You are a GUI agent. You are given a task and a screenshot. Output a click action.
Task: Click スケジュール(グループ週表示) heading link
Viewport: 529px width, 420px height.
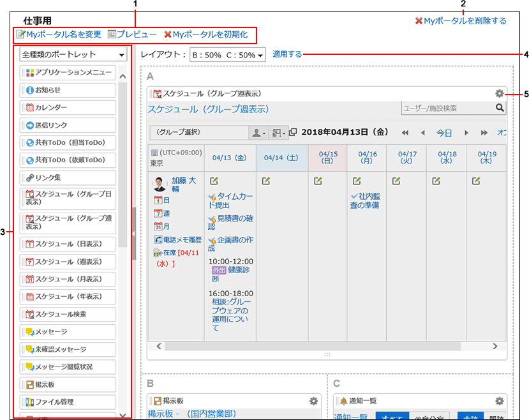click(x=208, y=109)
